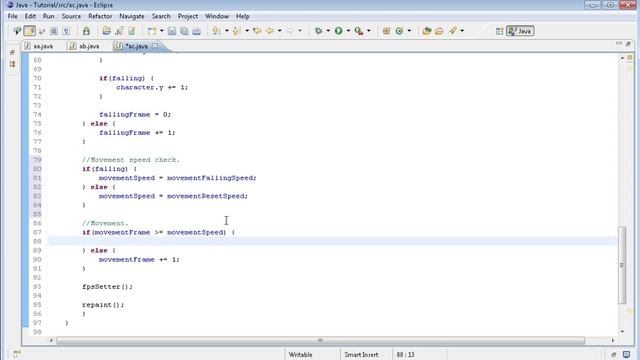Open Next Annotation dropdown arrow
The height and width of the screenshot is (360, 640).
tap(227, 31)
